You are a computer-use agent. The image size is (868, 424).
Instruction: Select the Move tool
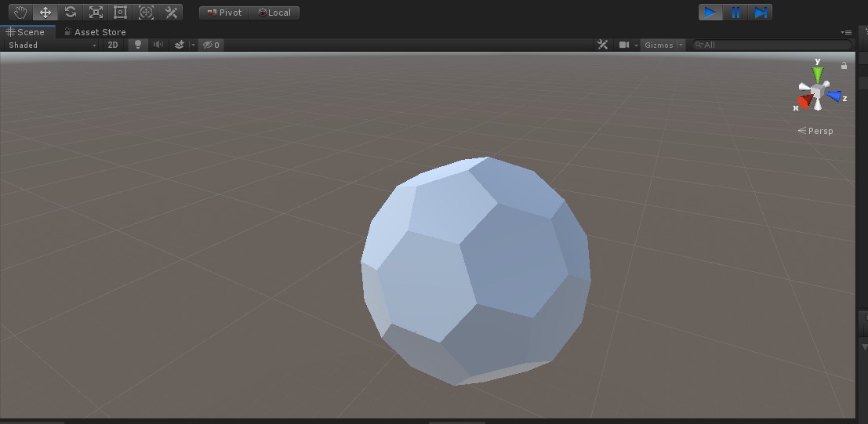pyautogui.click(x=45, y=13)
